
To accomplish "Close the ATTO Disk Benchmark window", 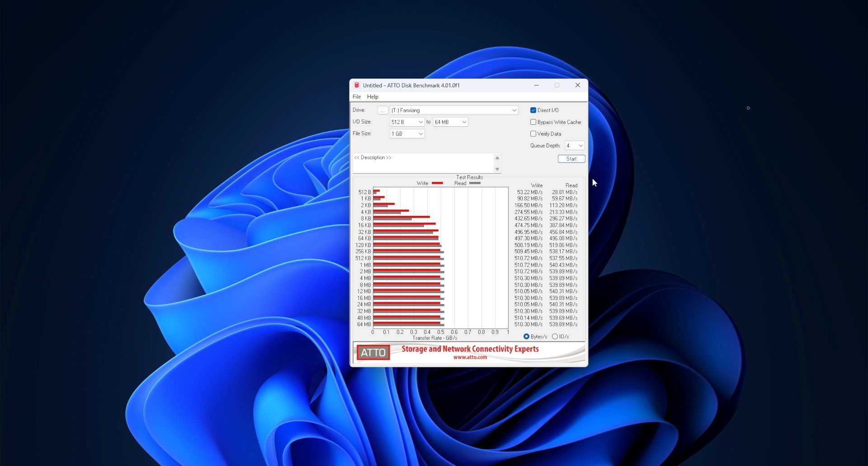I will pos(577,85).
